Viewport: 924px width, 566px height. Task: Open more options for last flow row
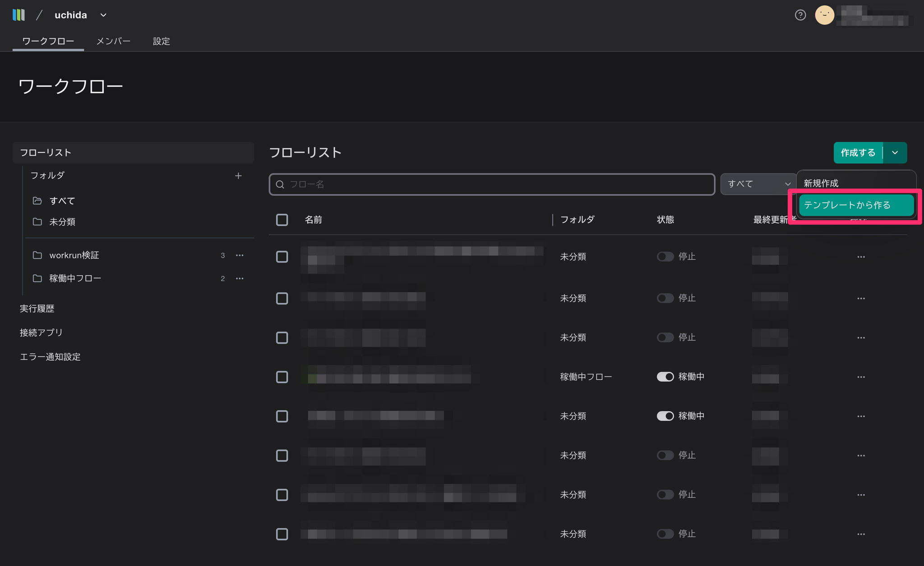click(x=861, y=534)
